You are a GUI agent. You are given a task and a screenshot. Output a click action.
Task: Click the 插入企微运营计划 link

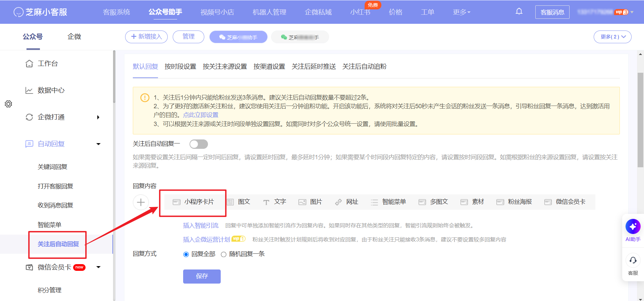click(207, 239)
